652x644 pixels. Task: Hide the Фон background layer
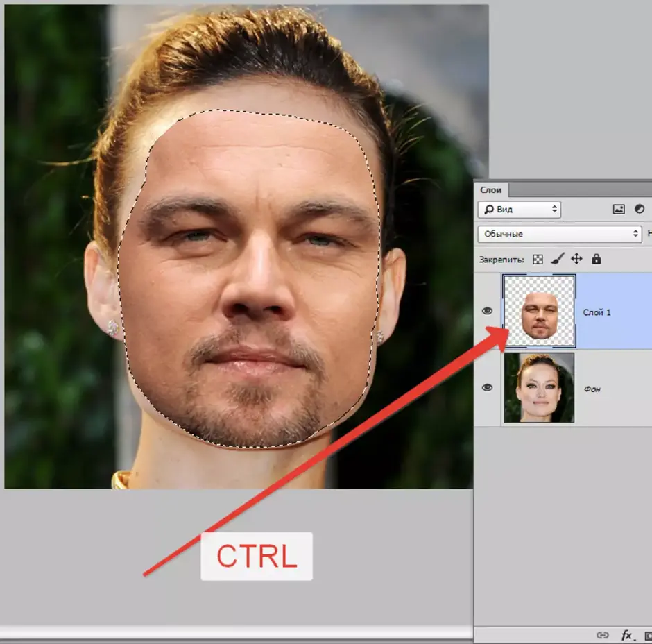click(487, 387)
